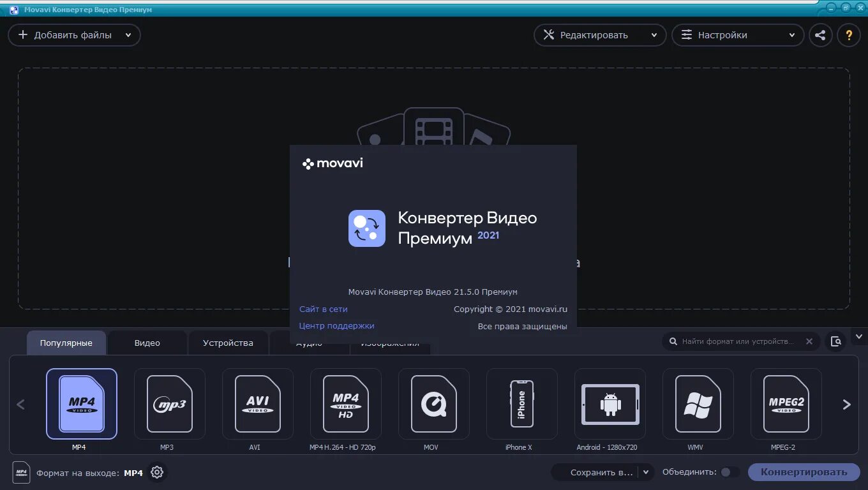The width and height of the screenshot is (868, 490).
Task: Expand the Добавить файлы dropdown arrow
Action: 128,36
